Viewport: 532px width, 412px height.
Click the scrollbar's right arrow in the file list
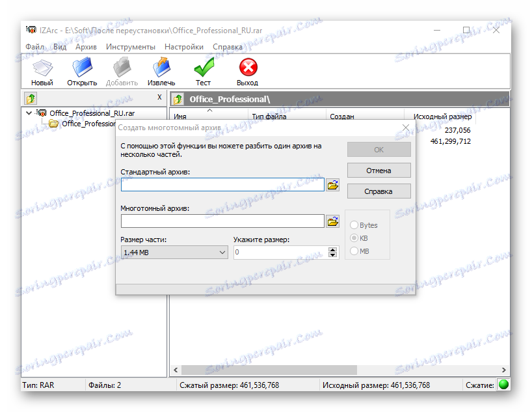tap(504, 370)
